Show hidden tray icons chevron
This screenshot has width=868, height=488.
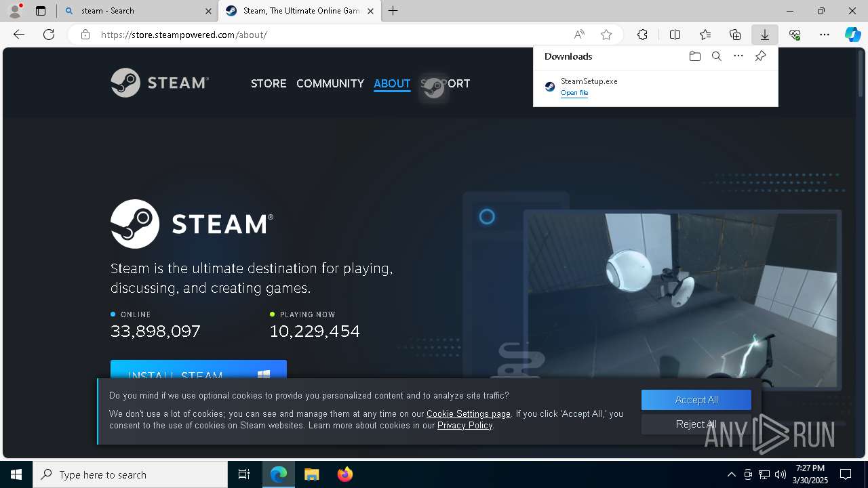731,474
